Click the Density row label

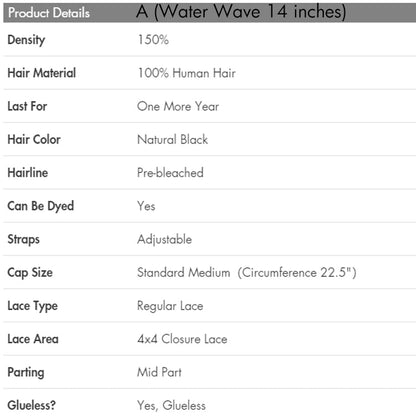[26, 40]
